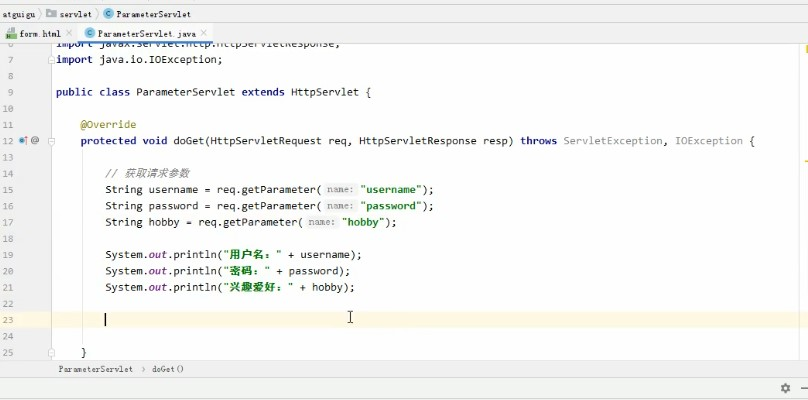Close the form.html tab
This screenshot has height=400, width=808.
(69, 34)
